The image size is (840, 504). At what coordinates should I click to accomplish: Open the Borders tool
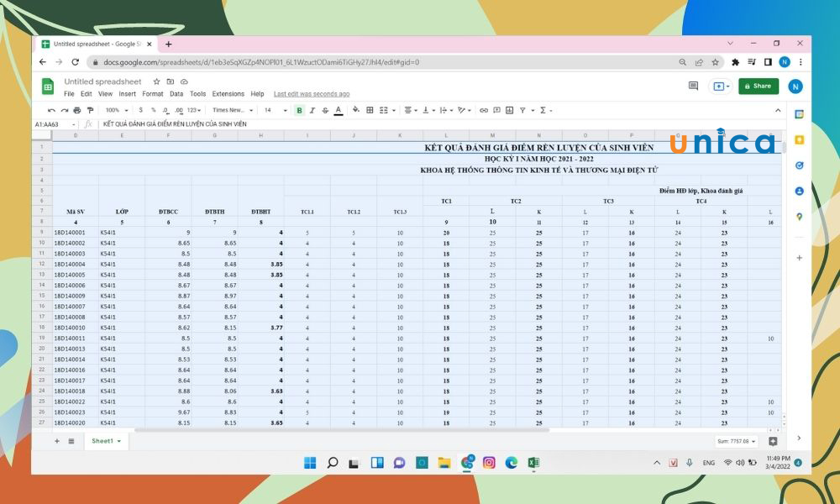pyautogui.click(x=370, y=110)
